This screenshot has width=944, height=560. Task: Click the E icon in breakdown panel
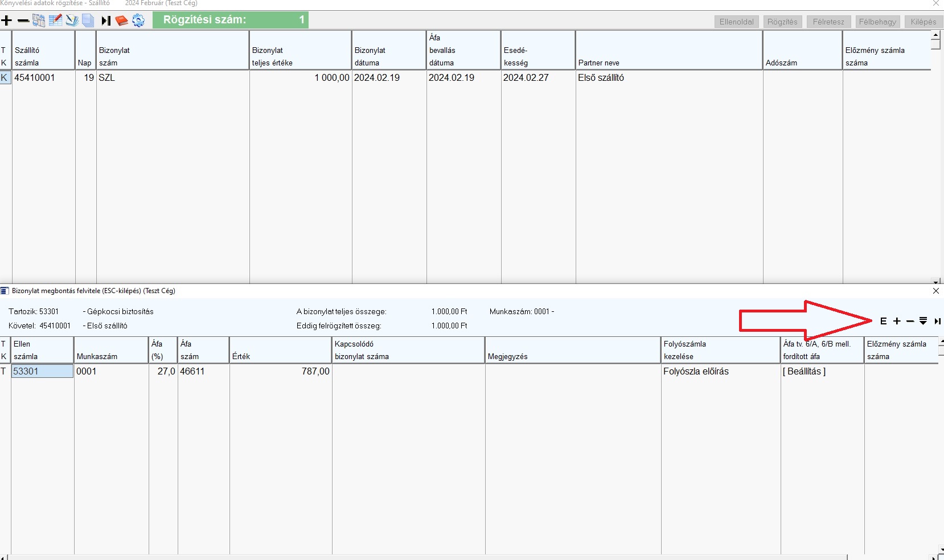coord(883,322)
